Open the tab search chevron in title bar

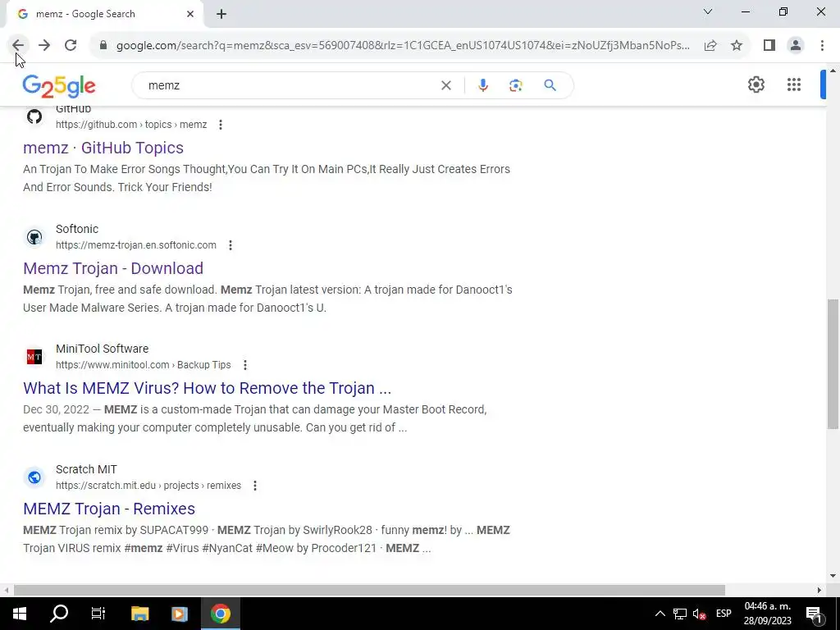pyautogui.click(x=708, y=11)
